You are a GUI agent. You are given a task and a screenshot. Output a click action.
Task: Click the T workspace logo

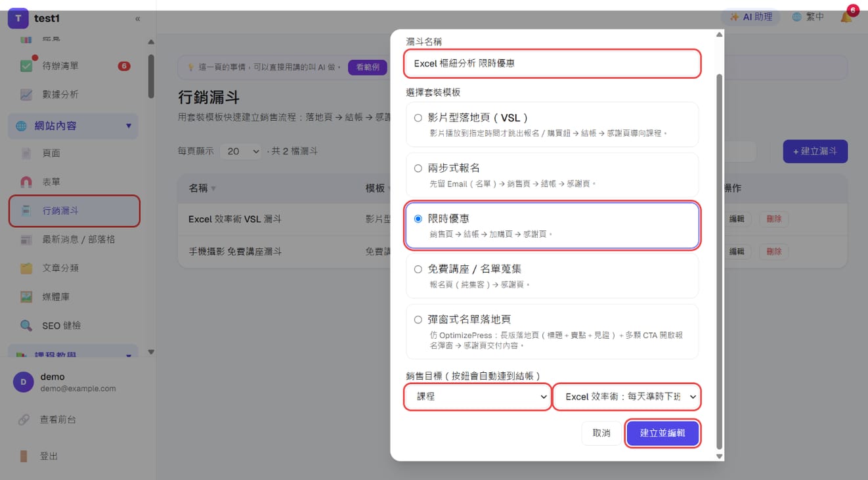[x=18, y=18]
